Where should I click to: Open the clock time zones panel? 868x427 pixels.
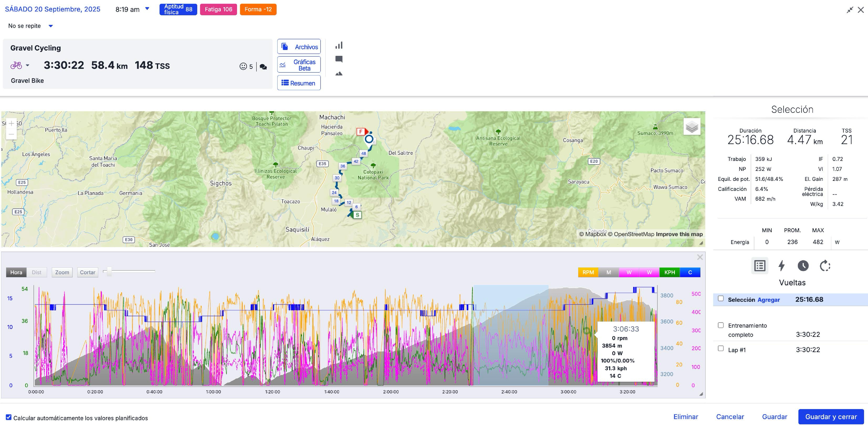point(803,266)
